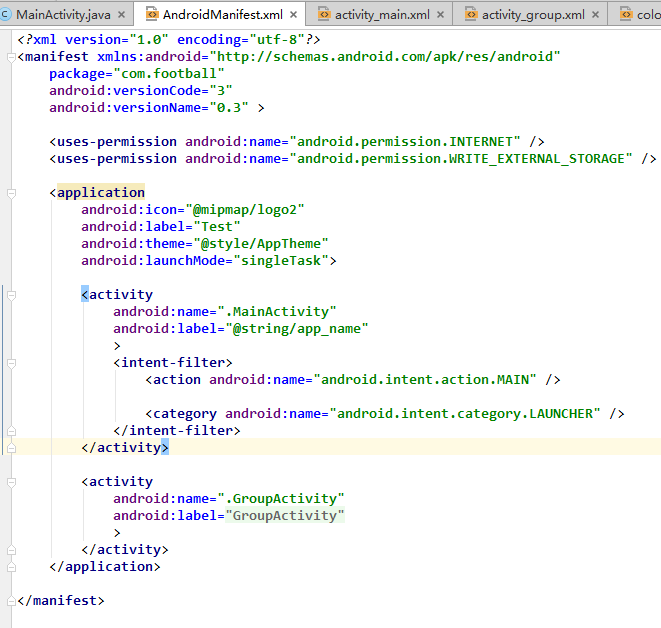Click fold marker beside closing application tag
Viewport: 661px width, 628px height.
click(x=11, y=567)
